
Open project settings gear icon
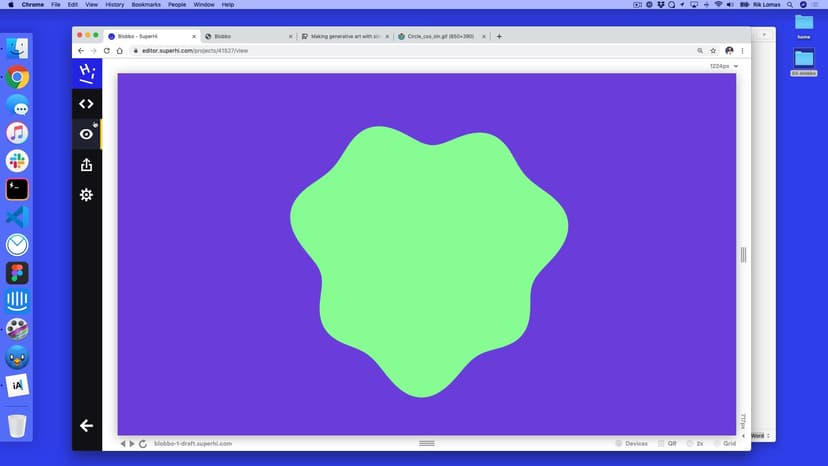click(x=86, y=195)
